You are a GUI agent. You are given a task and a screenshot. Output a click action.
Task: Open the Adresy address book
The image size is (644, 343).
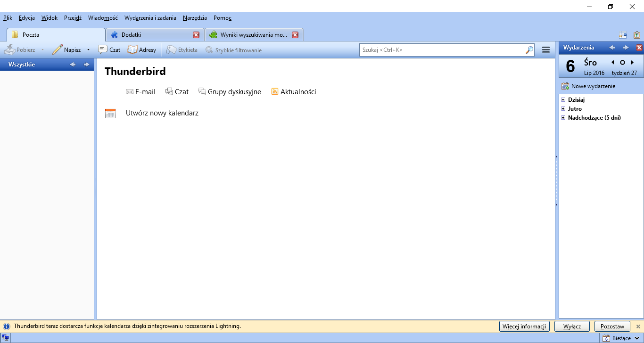click(x=142, y=49)
